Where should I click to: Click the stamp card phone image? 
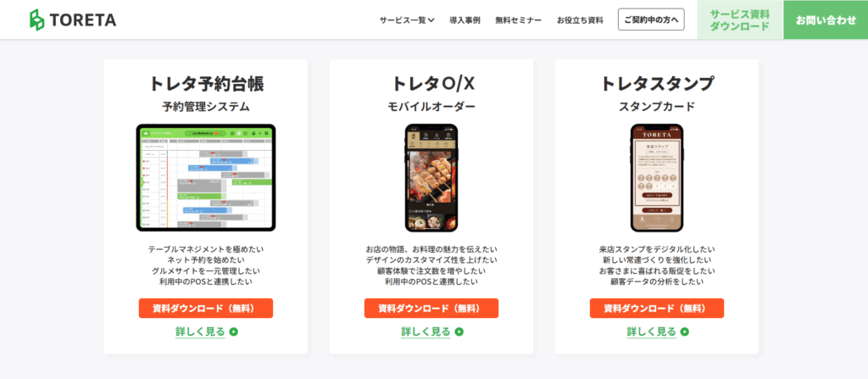point(657,177)
